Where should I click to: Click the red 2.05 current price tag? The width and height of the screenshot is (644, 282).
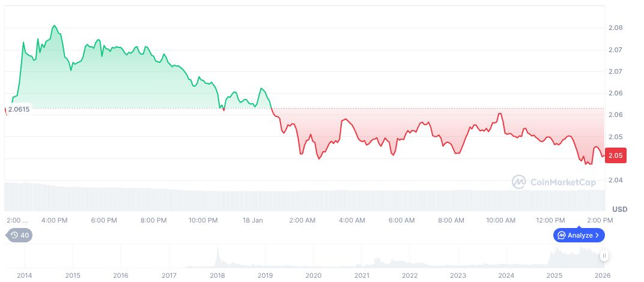(x=616, y=155)
